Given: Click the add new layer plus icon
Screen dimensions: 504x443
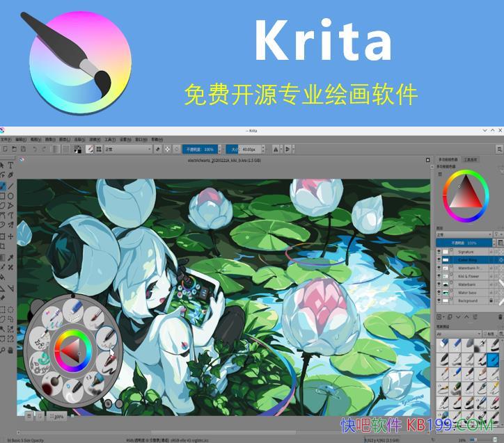Looking at the screenshot, I should click(x=439, y=317).
